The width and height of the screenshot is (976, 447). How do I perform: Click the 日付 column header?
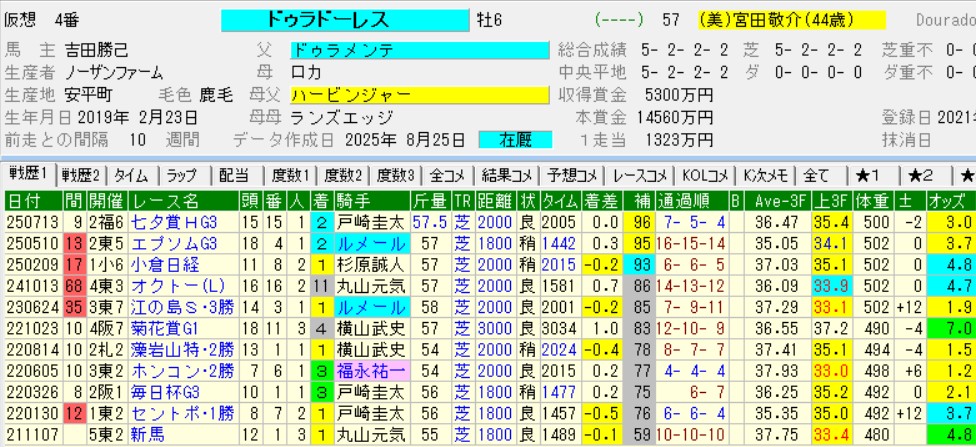click(x=26, y=201)
